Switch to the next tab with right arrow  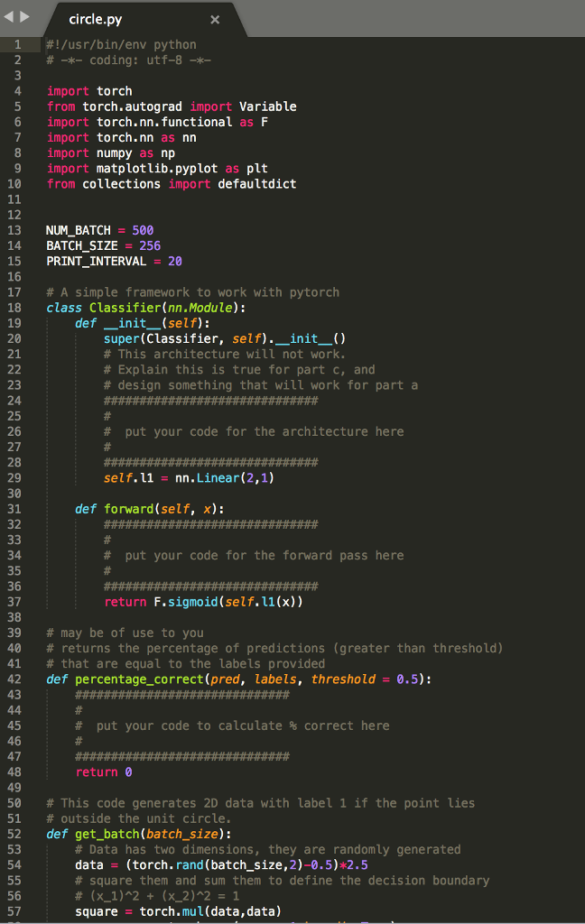[24, 16]
